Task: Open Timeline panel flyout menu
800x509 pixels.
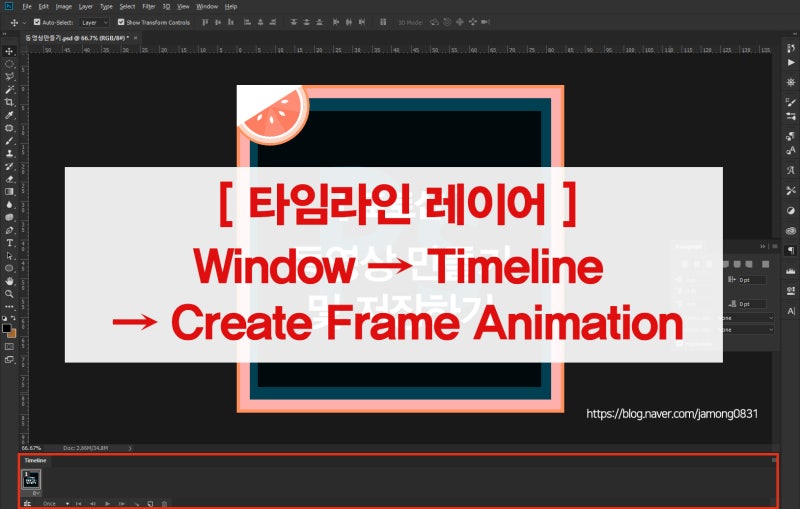Action: (x=774, y=460)
